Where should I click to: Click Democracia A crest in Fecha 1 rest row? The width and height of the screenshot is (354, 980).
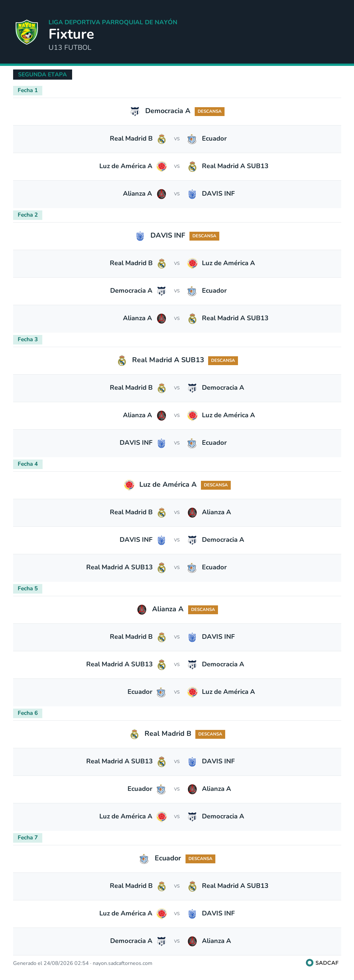click(135, 111)
